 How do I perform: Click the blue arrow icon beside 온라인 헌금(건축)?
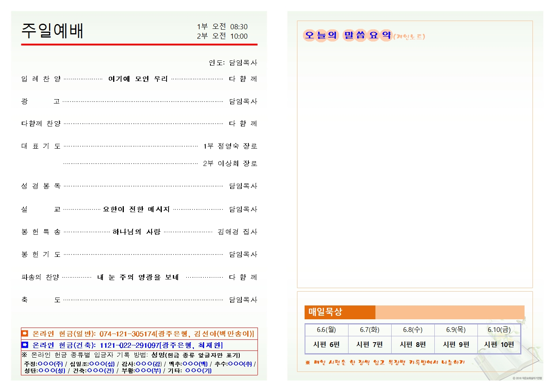point(25,345)
